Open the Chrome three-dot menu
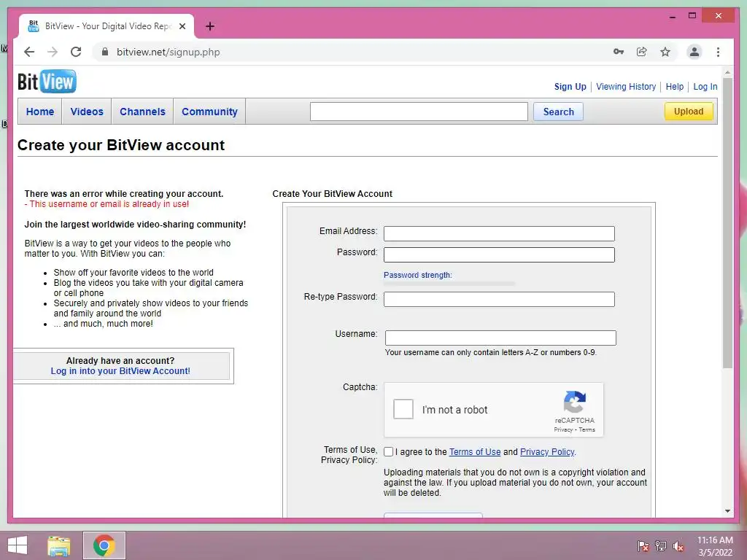 pos(718,52)
